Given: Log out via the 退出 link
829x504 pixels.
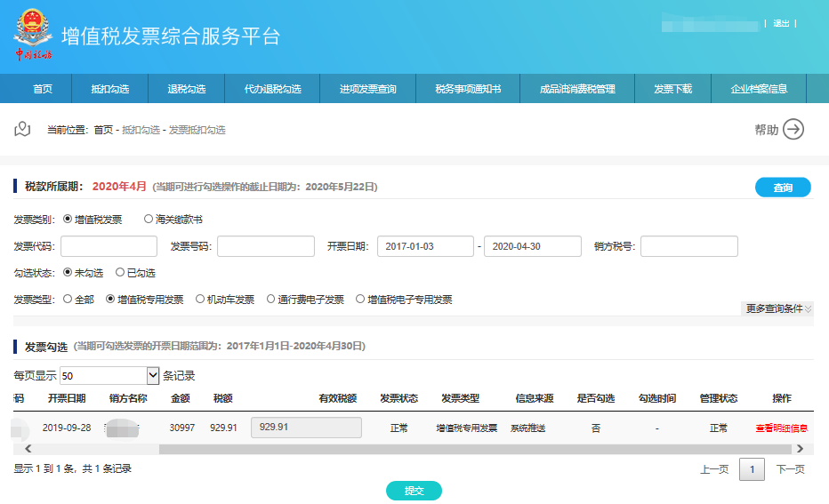Looking at the screenshot, I should coord(781,23).
